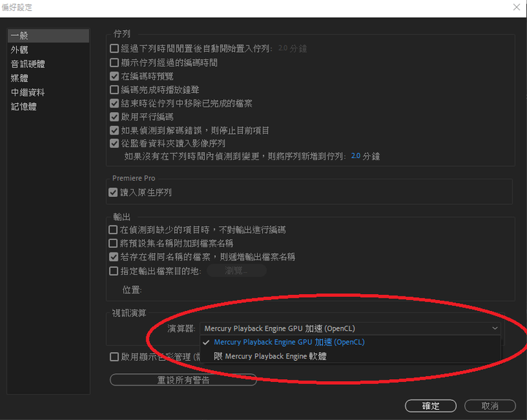Screen dimensions: 527x420
Task: Switch to the 媒體 preferences category
Action: (19, 78)
